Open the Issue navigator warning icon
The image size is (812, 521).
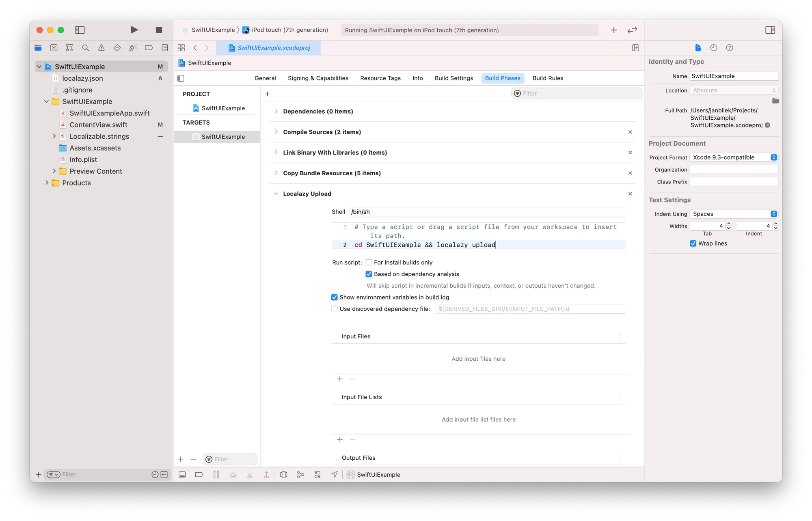101,48
